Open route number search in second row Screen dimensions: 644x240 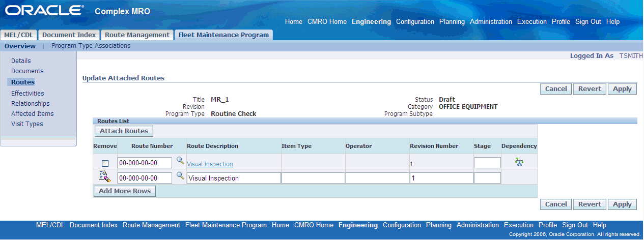(180, 176)
